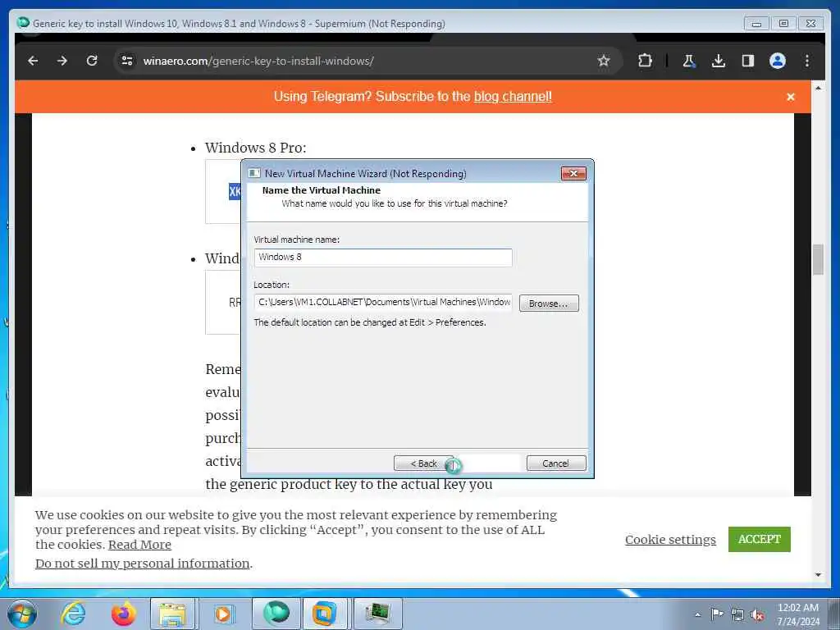The height and width of the screenshot is (630, 840).
Task: Open the browser downloads icon
Action: (719, 61)
